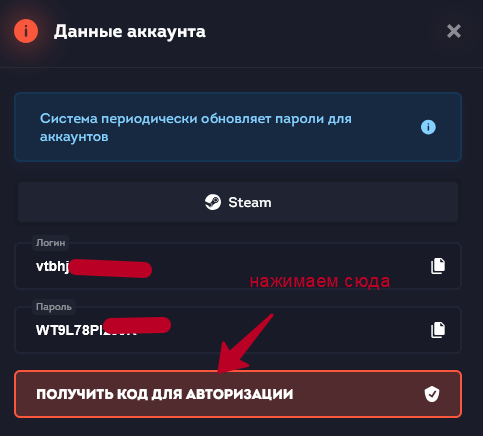Click the Steam logo icon

pos(213,202)
